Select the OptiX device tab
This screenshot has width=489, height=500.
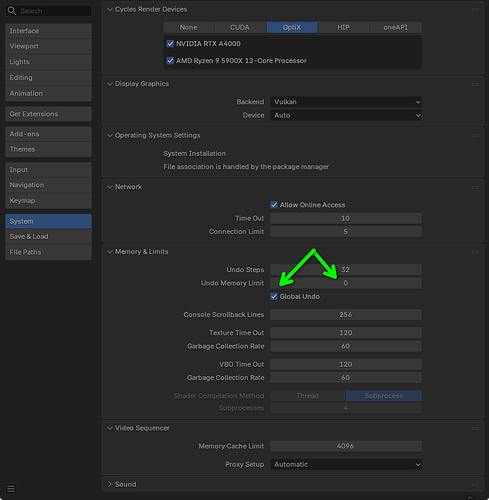click(x=292, y=27)
